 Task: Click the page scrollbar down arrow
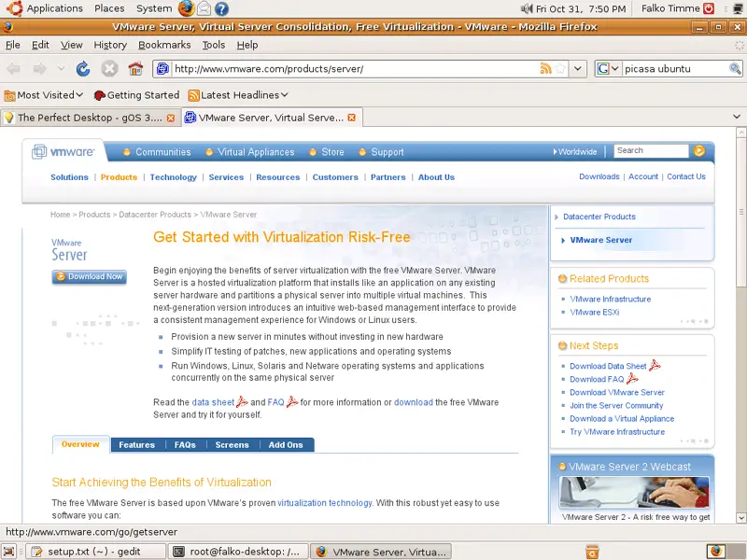point(740,518)
